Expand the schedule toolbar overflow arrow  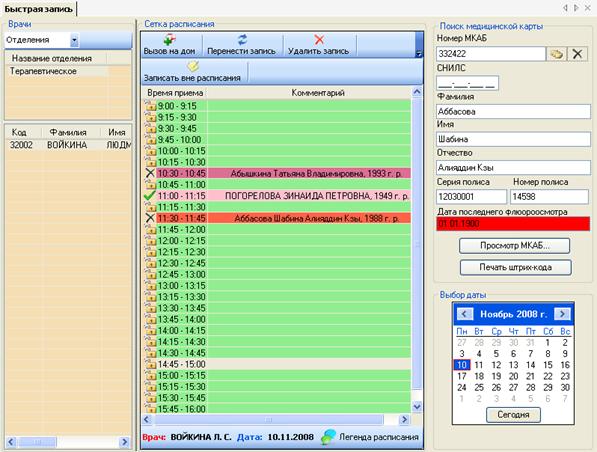point(419,54)
